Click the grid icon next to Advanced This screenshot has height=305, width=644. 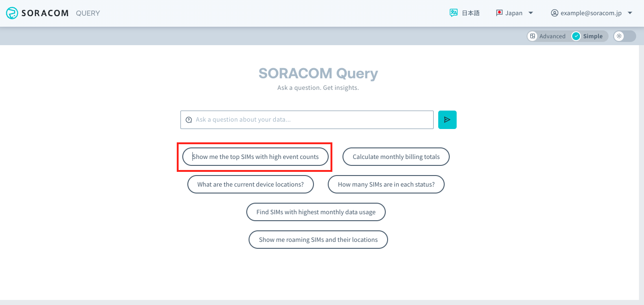tap(533, 35)
